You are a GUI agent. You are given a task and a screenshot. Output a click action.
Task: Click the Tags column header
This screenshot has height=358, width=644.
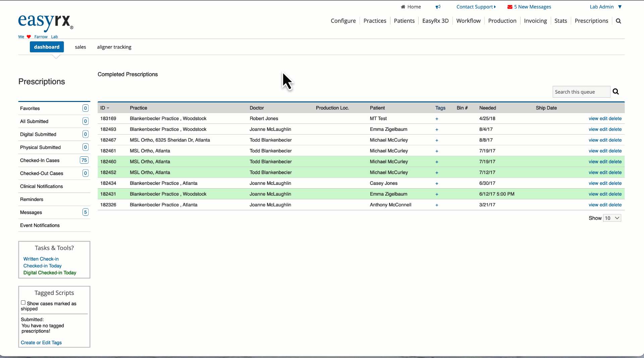[440, 108]
